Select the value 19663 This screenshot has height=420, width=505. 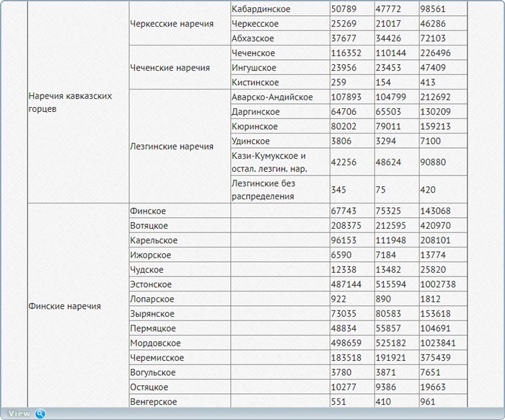click(x=433, y=387)
